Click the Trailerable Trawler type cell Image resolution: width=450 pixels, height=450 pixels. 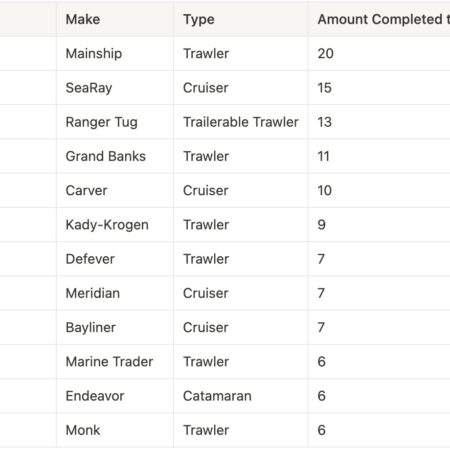click(241, 122)
